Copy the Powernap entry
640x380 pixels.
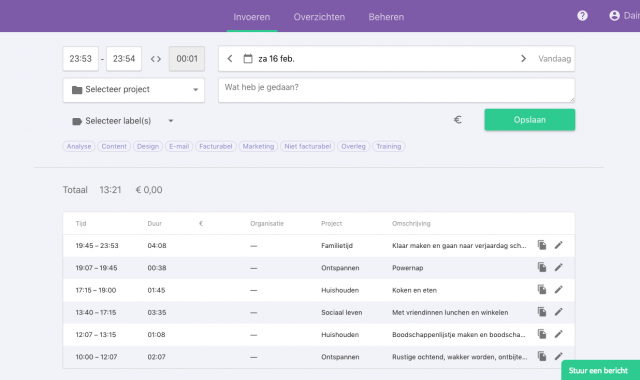point(542,267)
